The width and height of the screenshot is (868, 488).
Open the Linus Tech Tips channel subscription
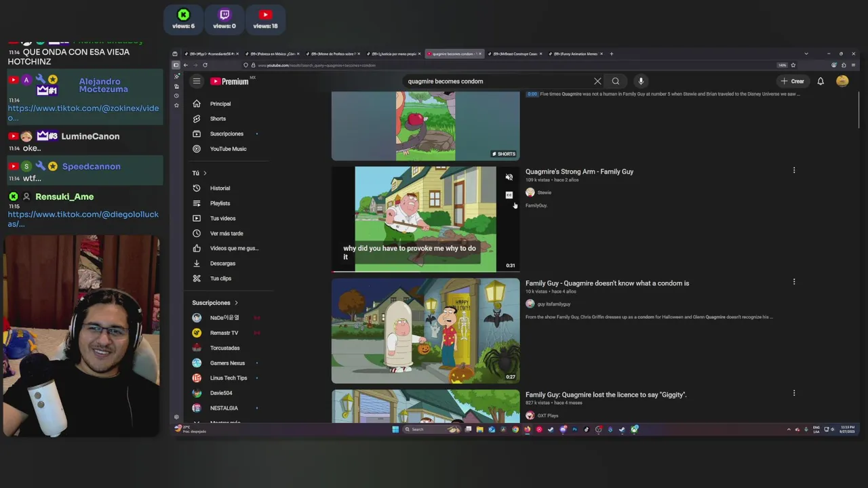(x=227, y=378)
